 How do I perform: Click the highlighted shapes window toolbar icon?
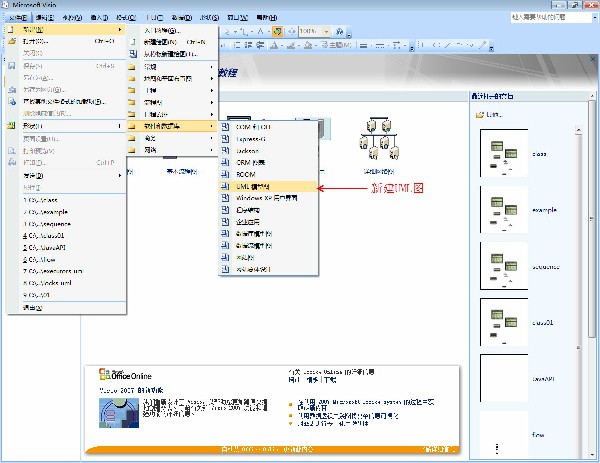278,31
